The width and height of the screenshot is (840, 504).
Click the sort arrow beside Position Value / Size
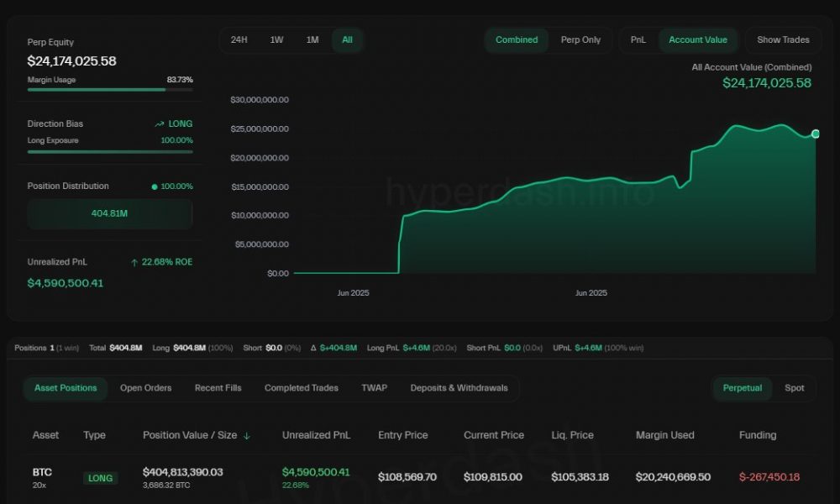(247, 436)
